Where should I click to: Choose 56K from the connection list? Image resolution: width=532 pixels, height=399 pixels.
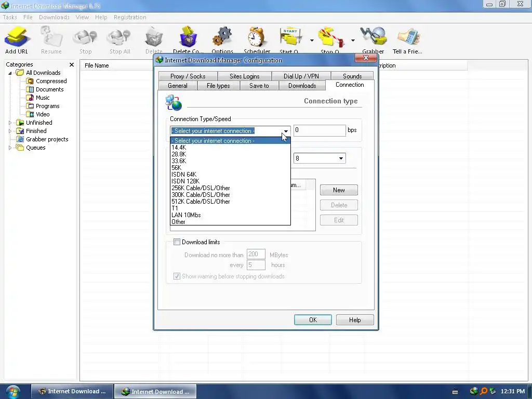pos(230,168)
